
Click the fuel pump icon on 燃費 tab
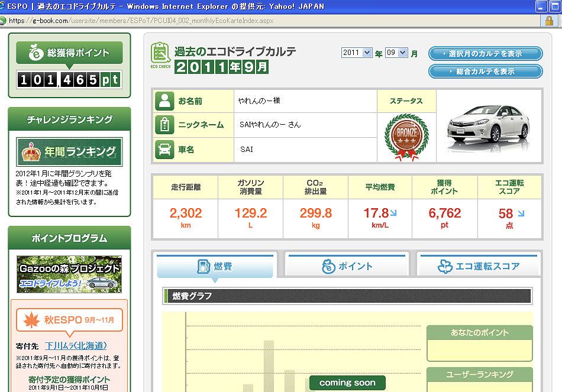pyautogui.click(x=204, y=266)
